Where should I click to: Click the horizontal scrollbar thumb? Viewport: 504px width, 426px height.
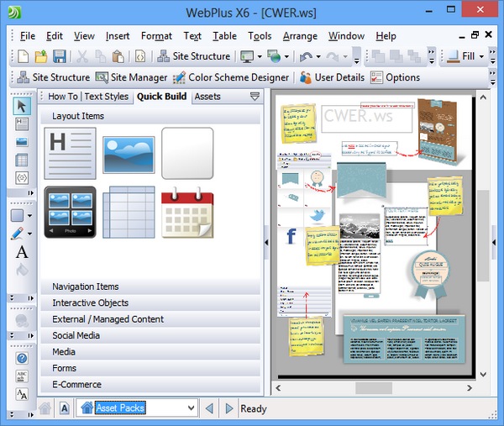374,388
